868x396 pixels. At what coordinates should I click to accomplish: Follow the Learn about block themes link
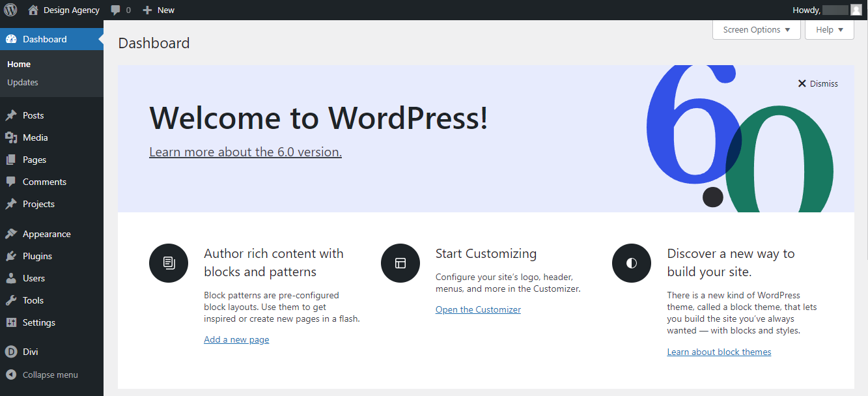pos(719,352)
